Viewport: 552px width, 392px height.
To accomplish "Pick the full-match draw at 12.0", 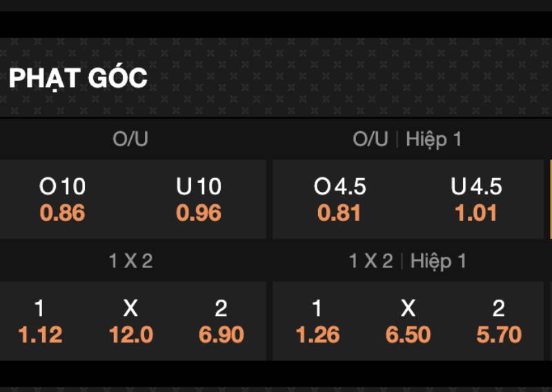I will coord(130,322).
